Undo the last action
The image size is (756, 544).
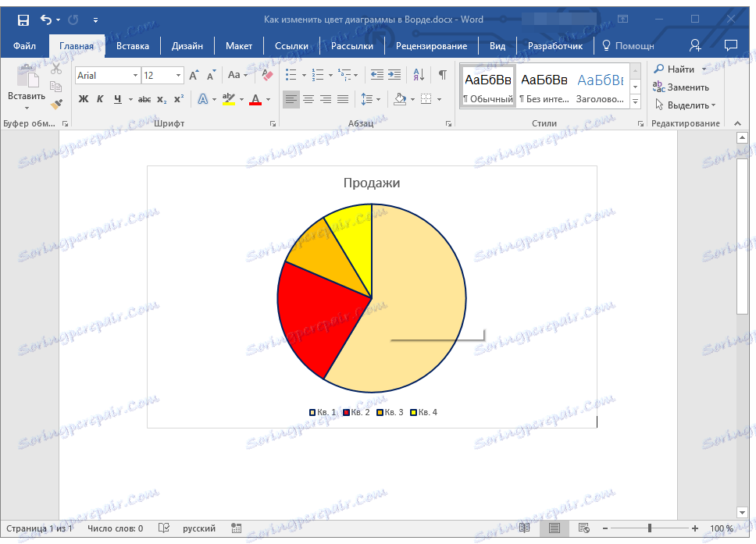[x=46, y=20]
